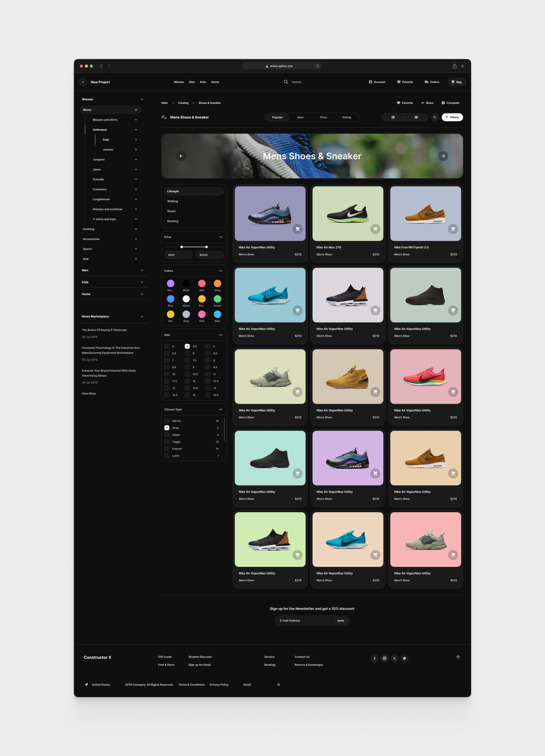Pick the Green color swatch

pyautogui.click(x=217, y=299)
